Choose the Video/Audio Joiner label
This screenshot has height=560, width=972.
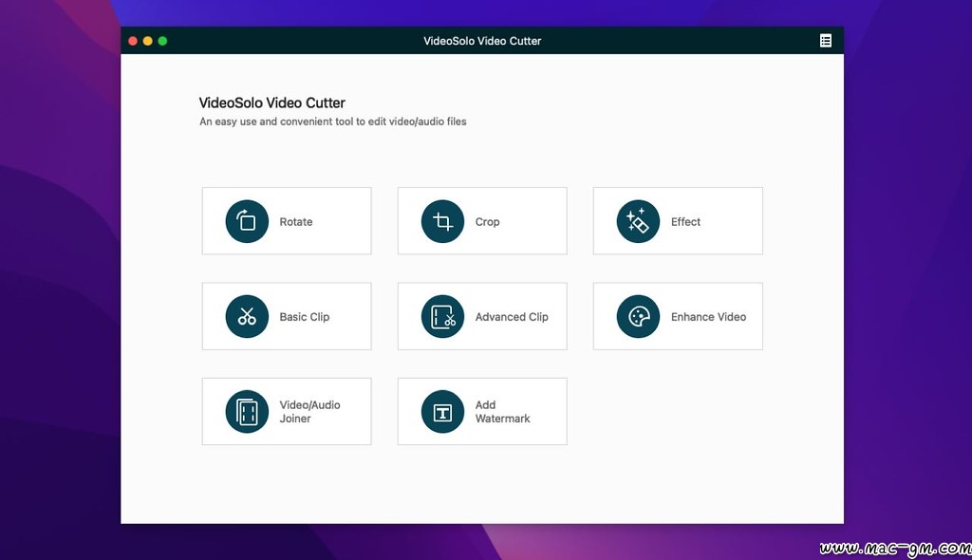point(309,412)
